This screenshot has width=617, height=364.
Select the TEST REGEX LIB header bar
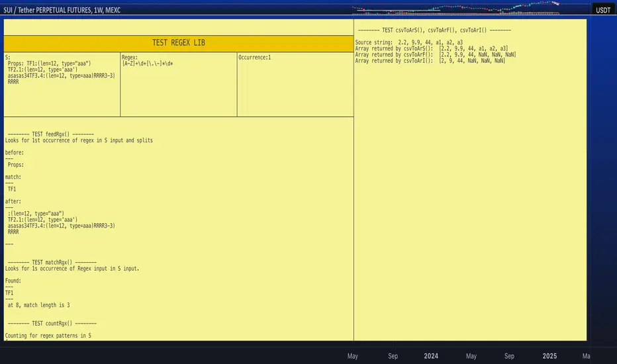[179, 43]
